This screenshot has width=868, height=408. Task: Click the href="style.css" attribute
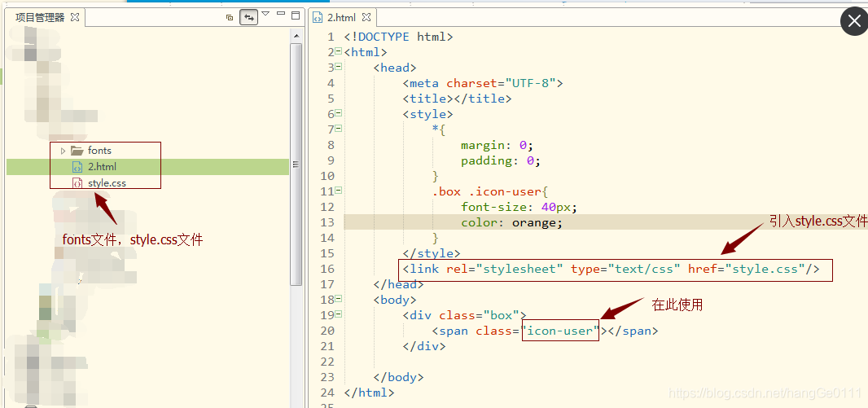[x=746, y=269]
